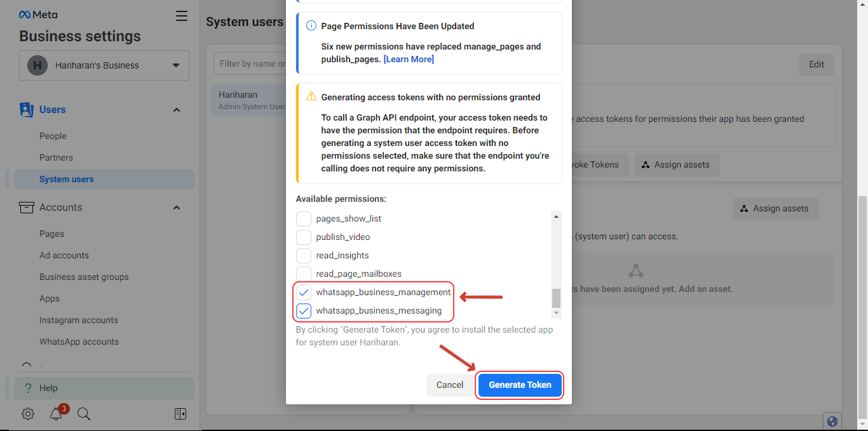Click the permissions list scroll down arrow
This screenshot has height=431, width=868.
click(557, 313)
